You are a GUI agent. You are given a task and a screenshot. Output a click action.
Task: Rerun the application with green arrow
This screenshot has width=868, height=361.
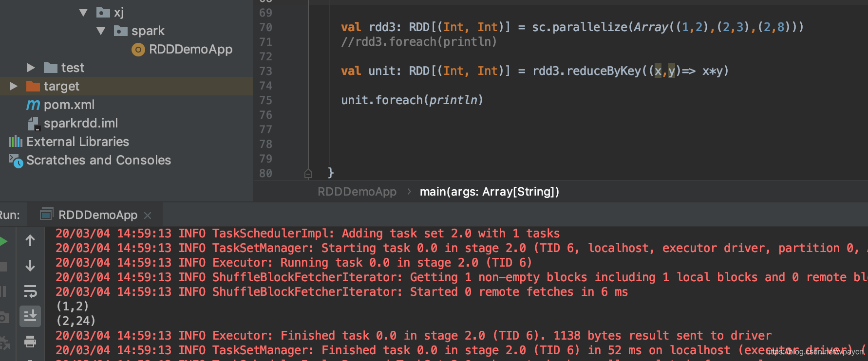[x=3, y=241]
